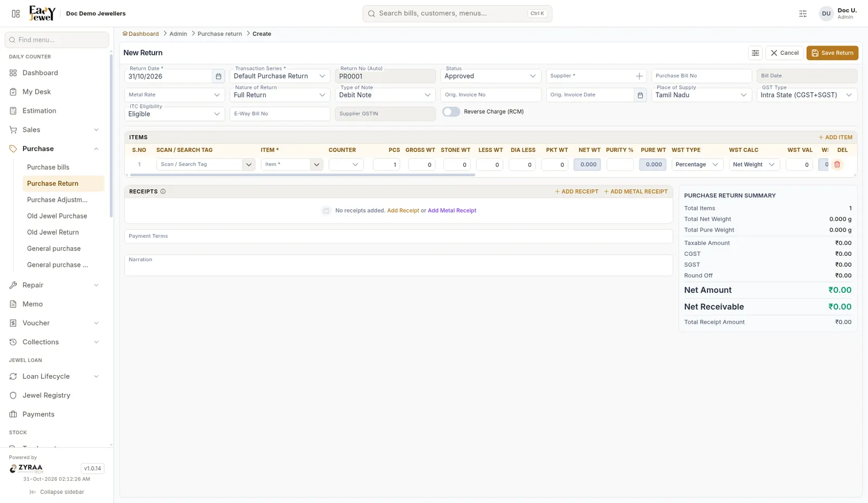Viewport: 868px width, 503px height.
Task: Click the Receipts info icon
Action: point(163,192)
